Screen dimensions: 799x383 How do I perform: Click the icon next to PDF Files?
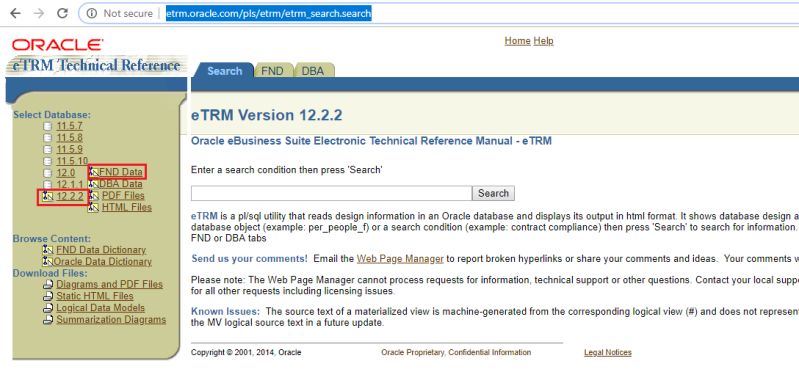pyautogui.click(x=93, y=196)
